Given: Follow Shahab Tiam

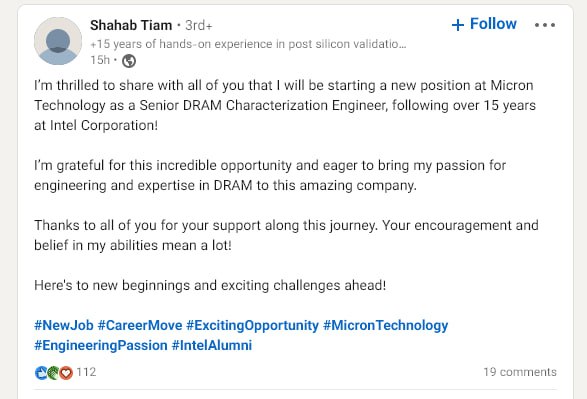Looking at the screenshot, I should tap(484, 24).
